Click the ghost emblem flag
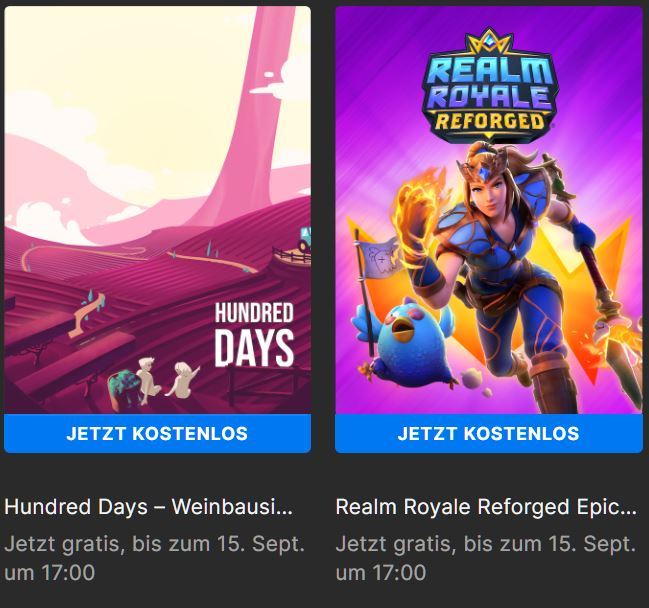The image size is (649, 608). point(380,258)
